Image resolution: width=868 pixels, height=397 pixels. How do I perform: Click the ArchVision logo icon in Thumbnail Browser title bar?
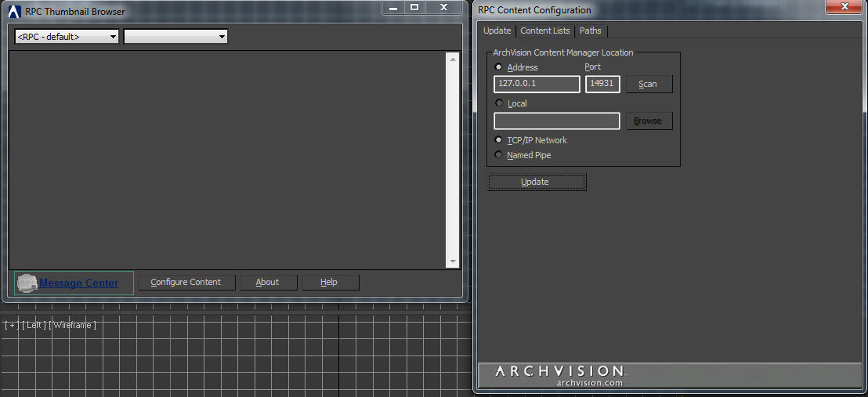tap(15, 11)
